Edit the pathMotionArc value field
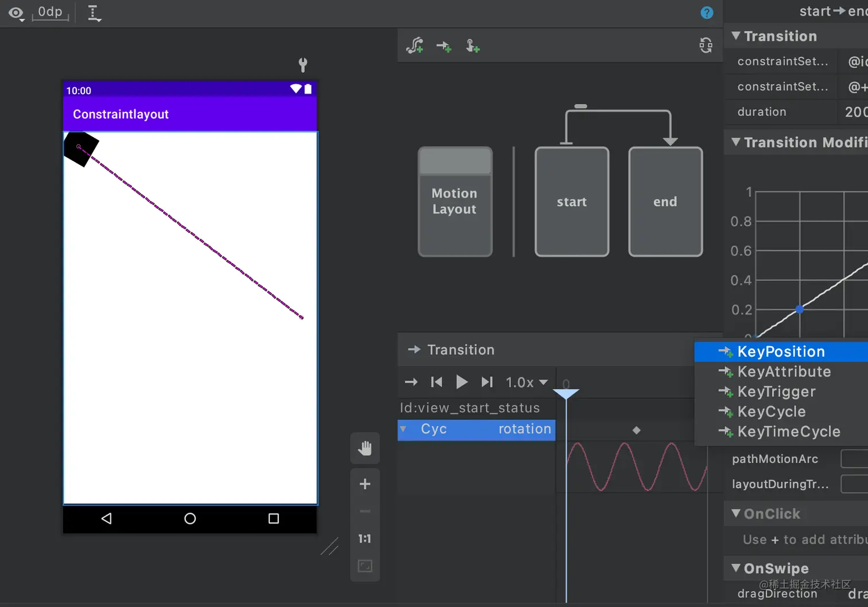The image size is (868, 607). (x=854, y=459)
